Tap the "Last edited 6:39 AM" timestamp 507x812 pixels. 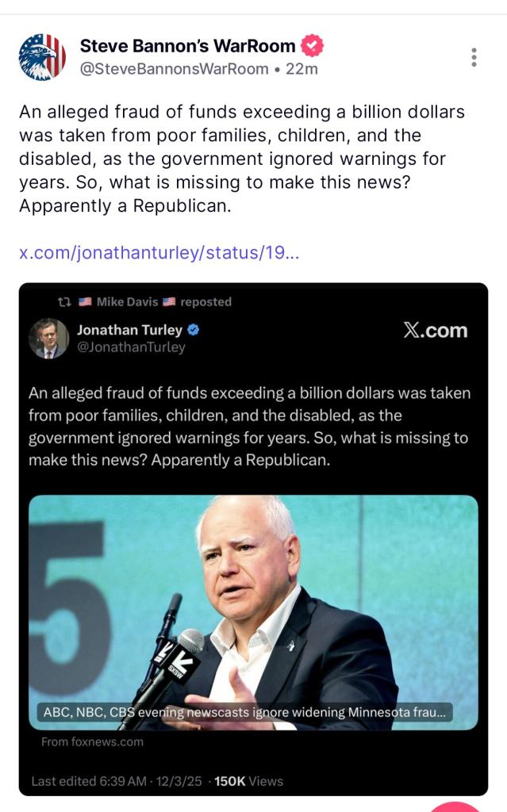point(89,781)
